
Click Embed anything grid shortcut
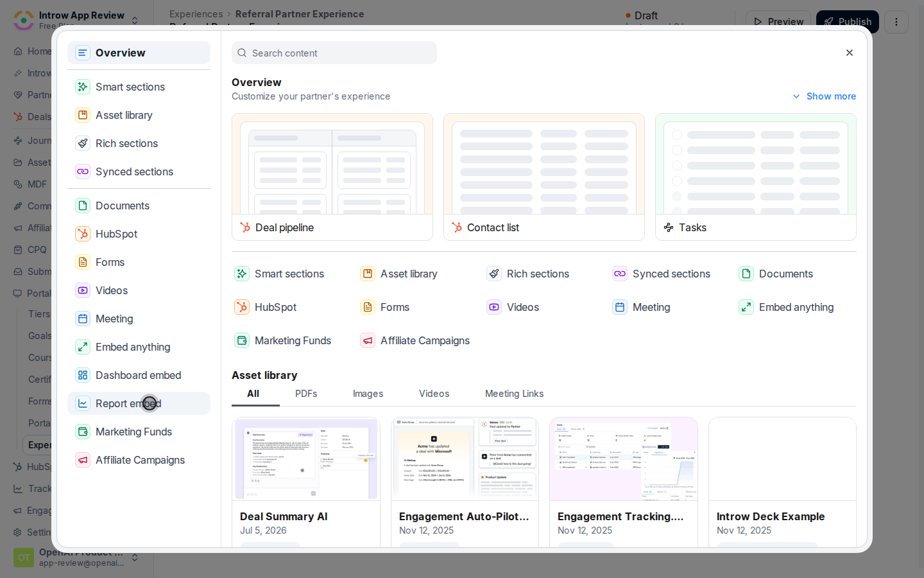(x=786, y=307)
